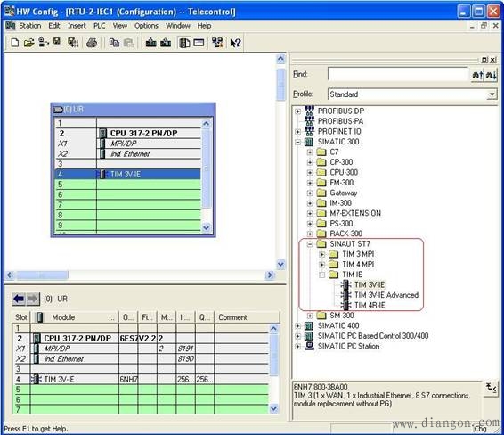The height and width of the screenshot is (435, 504).
Task: Click in the Find text field
Action: point(398,74)
